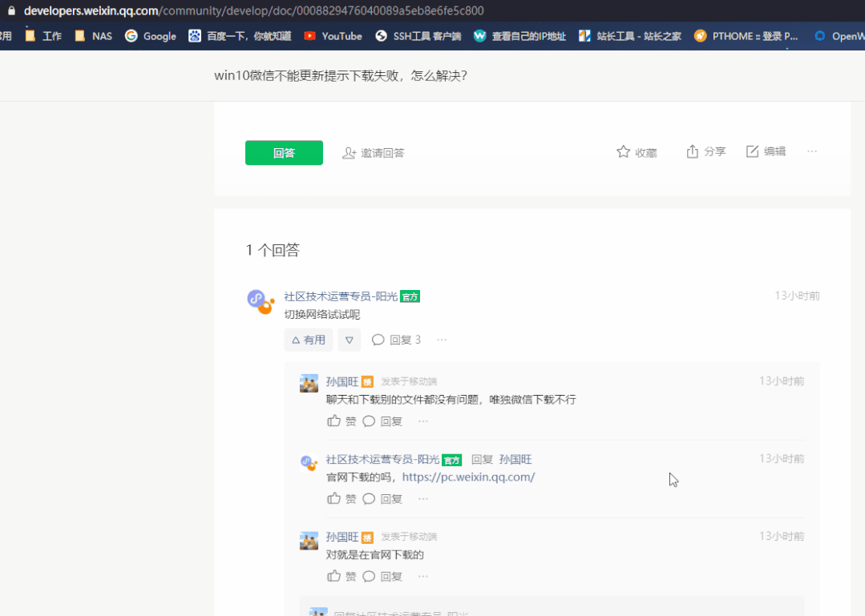Image resolution: width=865 pixels, height=616 pixels.
Task: Open the https://pc.weixin.qq.com/ link
Action: [x=468, y=477]
